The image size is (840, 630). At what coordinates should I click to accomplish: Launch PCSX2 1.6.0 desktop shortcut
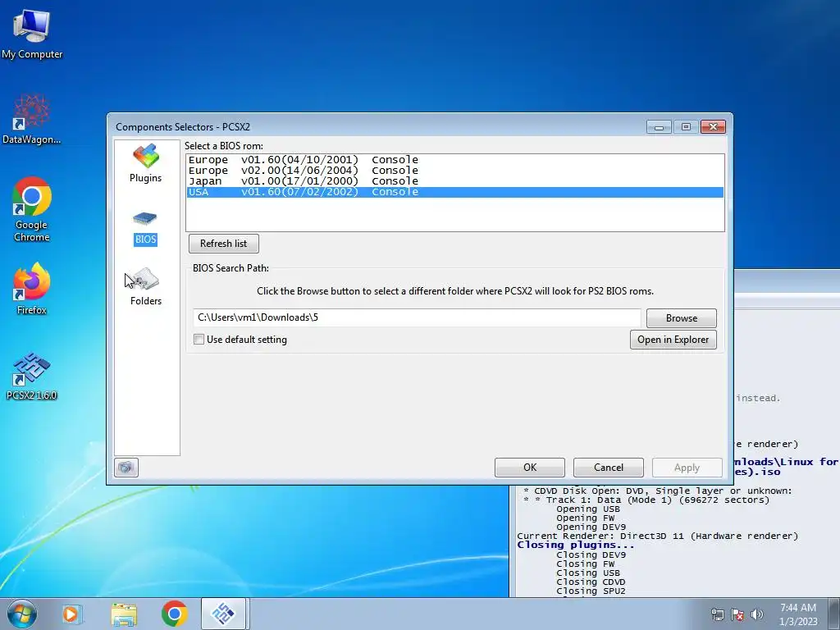click(x=32, y=376)
